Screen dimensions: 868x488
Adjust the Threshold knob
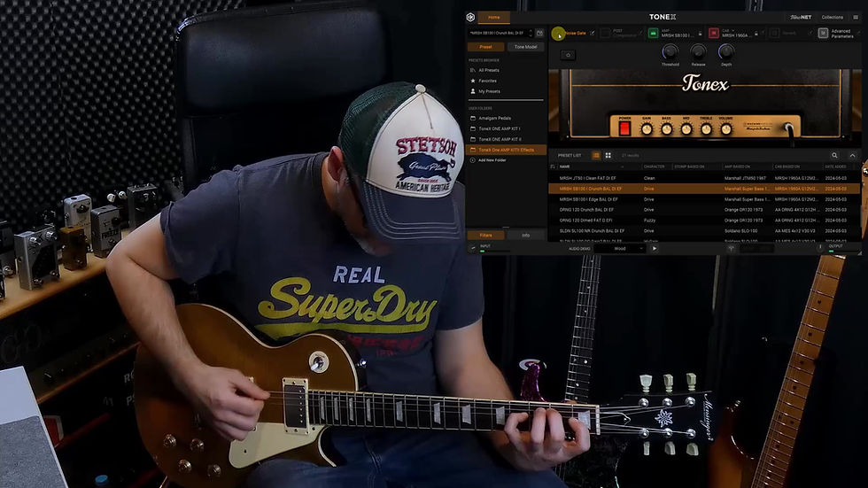(670, 52)
